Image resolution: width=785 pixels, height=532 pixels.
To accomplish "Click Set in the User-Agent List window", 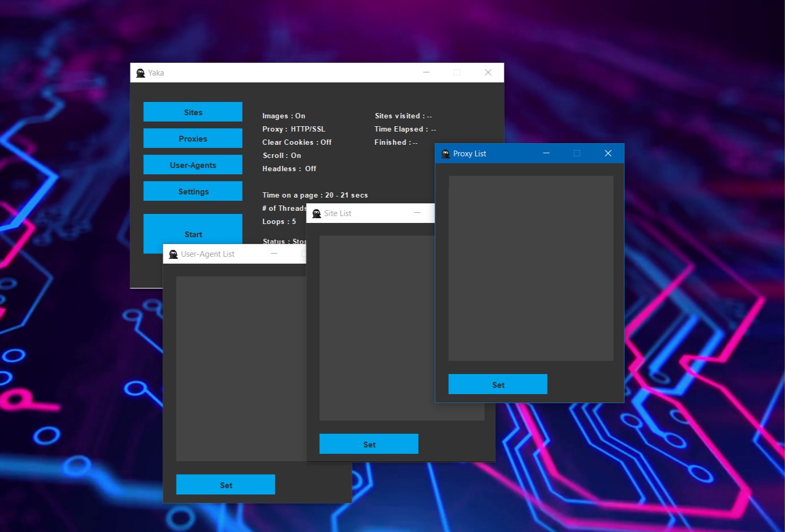I will click(x=225, y=485).
